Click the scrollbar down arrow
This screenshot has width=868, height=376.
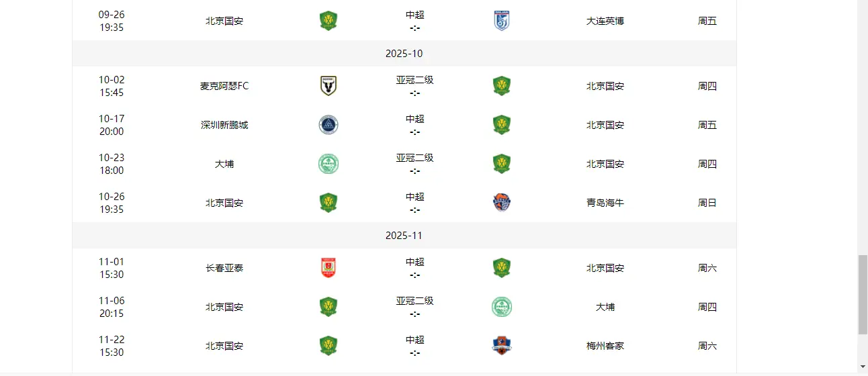(863, 367)
